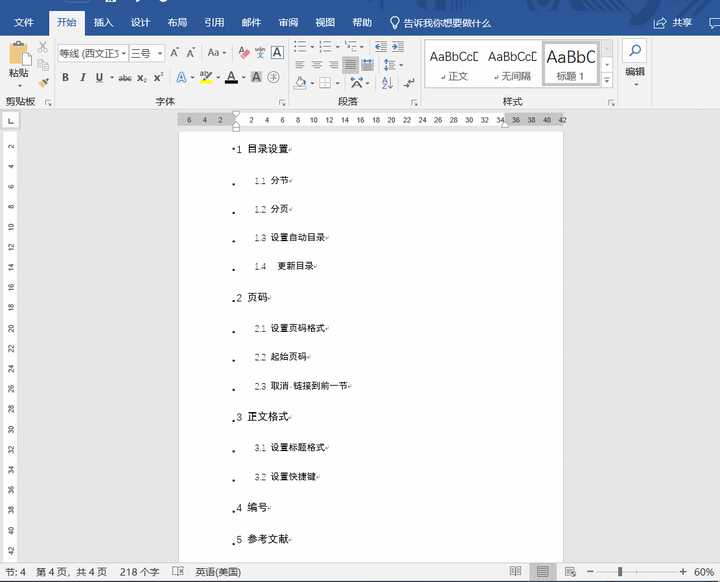
Task: Click the Copy icon
Action: coord(43,65)
